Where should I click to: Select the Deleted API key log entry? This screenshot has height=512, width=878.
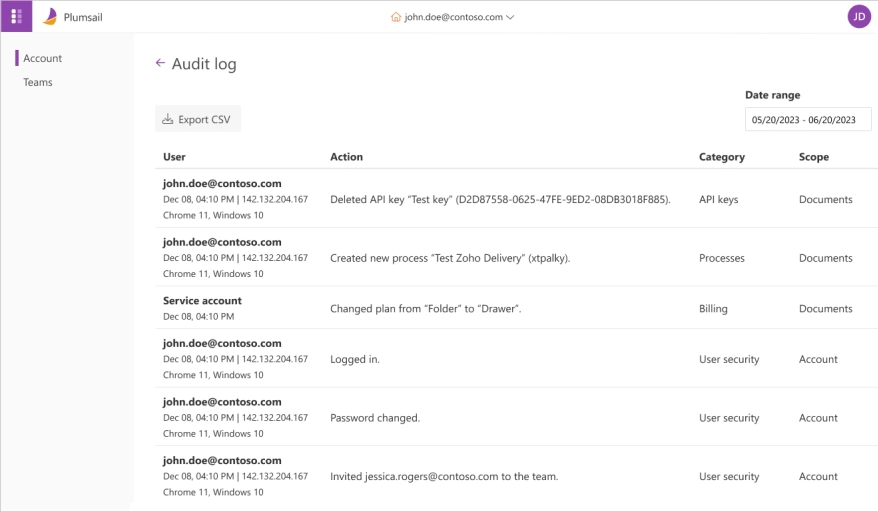tap(500, 199)
